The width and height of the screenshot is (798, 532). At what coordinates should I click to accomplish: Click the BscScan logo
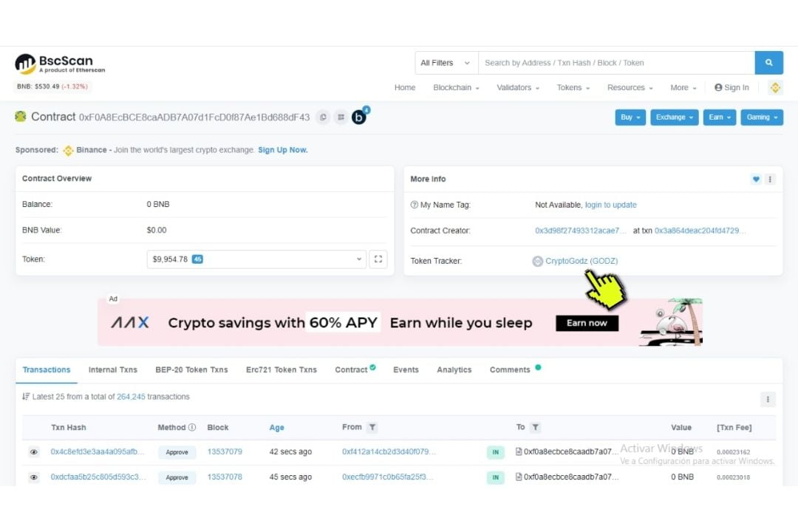click(x=60, y=64)
